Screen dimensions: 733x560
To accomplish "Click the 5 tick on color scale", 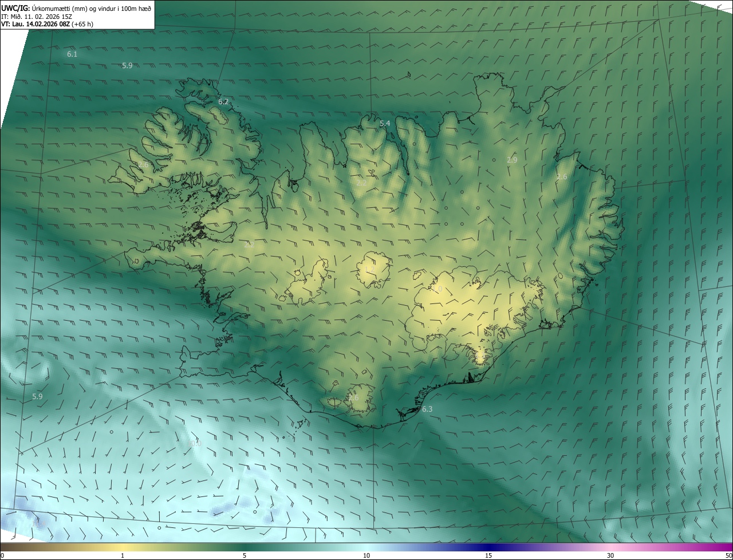I will tap(245, 555).
